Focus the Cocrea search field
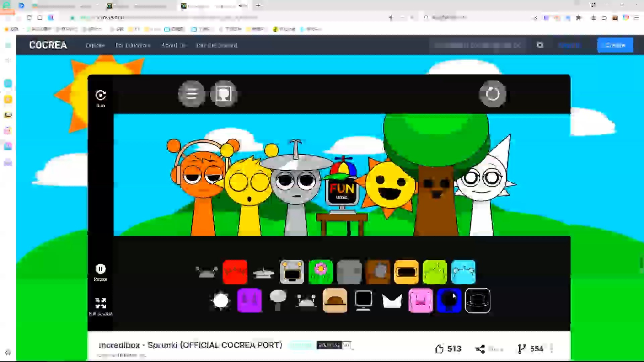Screen dimensions: 644x362 click(x=478, y=45)
